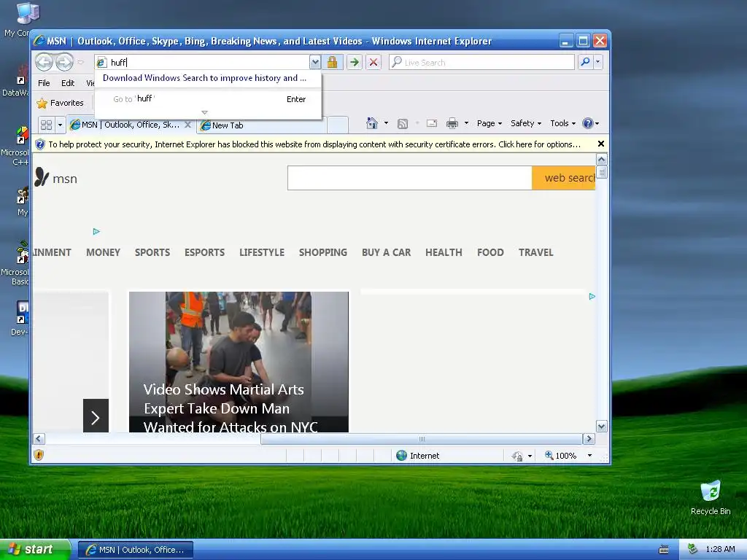
Task: Expand the autocomplete list chevron
Action: click(x=205, y=112)
